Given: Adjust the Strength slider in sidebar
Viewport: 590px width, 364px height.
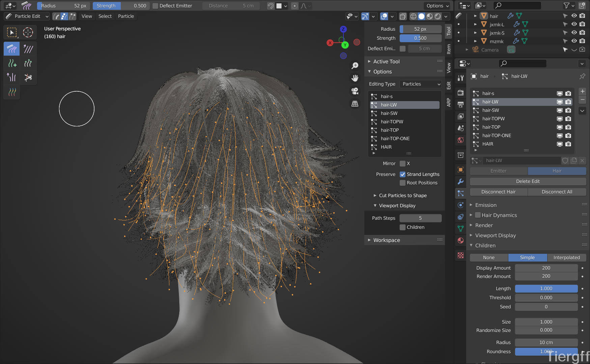Looking at the screenshot, I should tap(420, 38).
